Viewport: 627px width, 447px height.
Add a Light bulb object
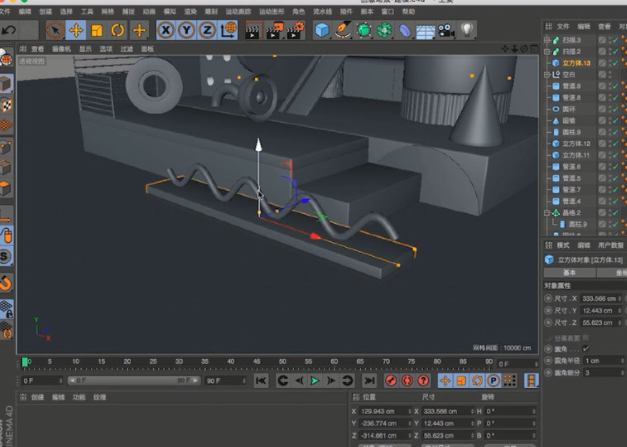(467, 30)
